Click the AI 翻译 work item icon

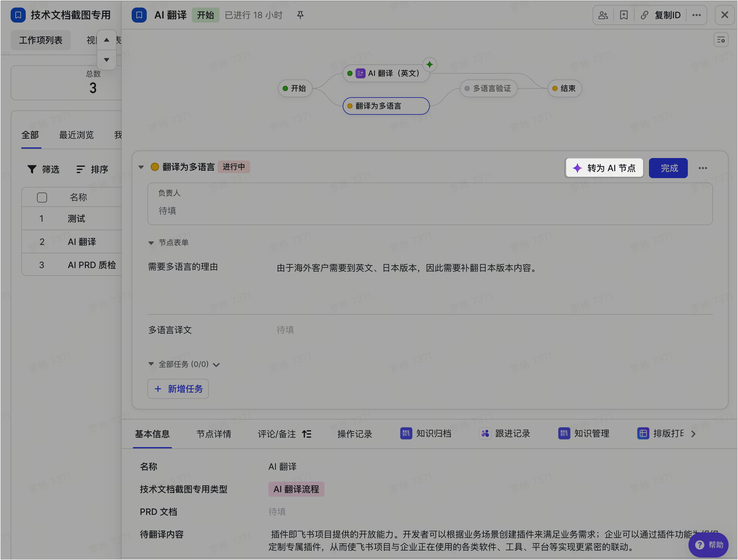[139, 15]
